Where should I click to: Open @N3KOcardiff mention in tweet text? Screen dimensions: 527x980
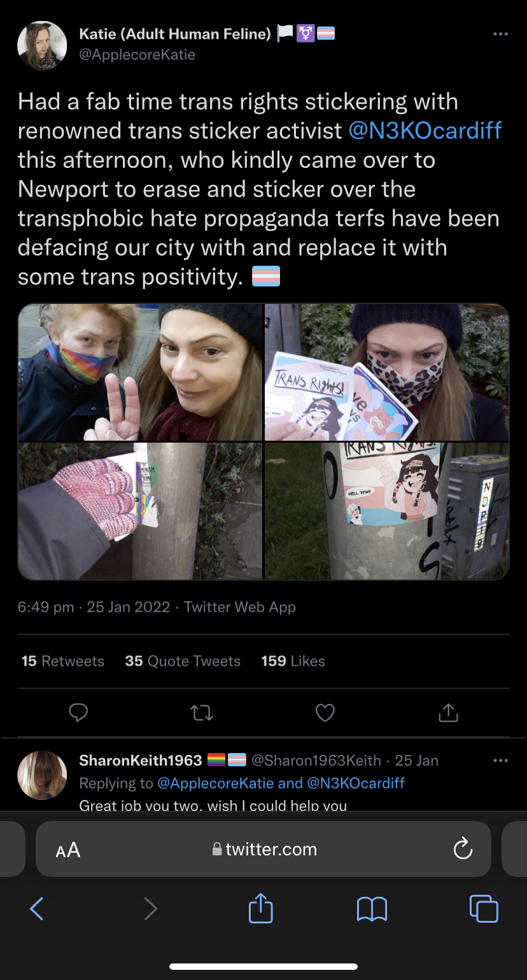pos(425,130)
